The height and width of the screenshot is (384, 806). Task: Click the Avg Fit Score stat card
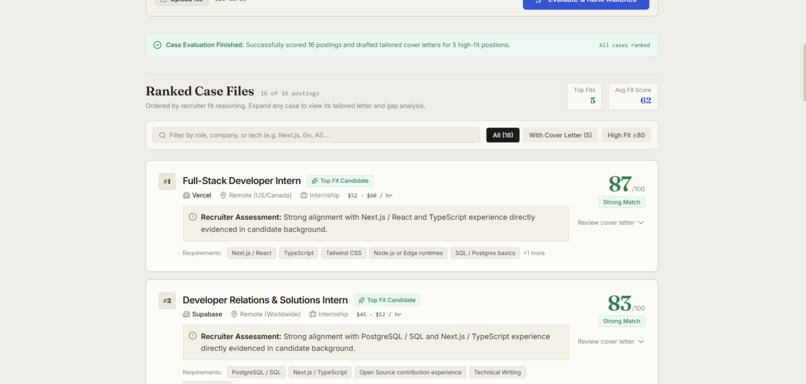click(x=633, y=96)
